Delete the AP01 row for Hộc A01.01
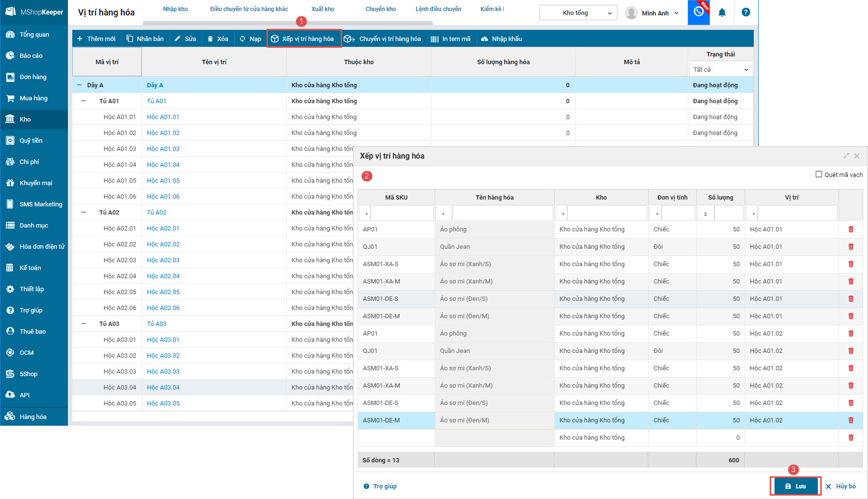868x499 pixels. pyautogui.click(x=851, y=229)
